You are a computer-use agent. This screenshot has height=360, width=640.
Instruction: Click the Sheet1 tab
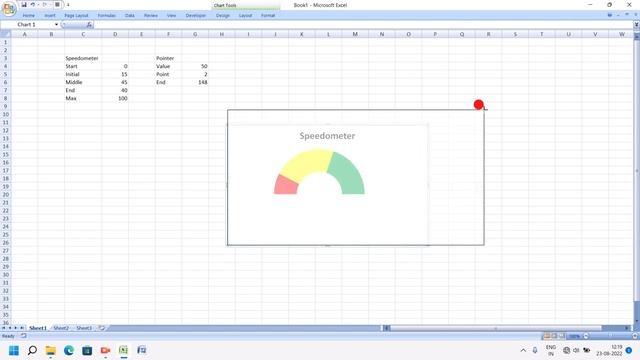[38, 328]
